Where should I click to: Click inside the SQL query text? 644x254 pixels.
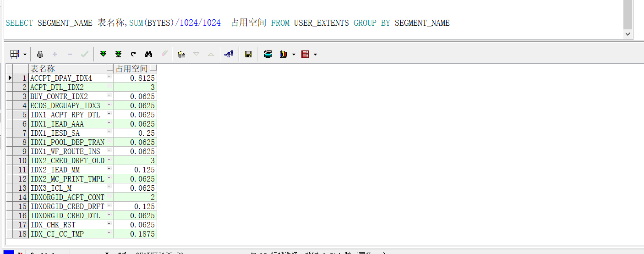[228, 23]
